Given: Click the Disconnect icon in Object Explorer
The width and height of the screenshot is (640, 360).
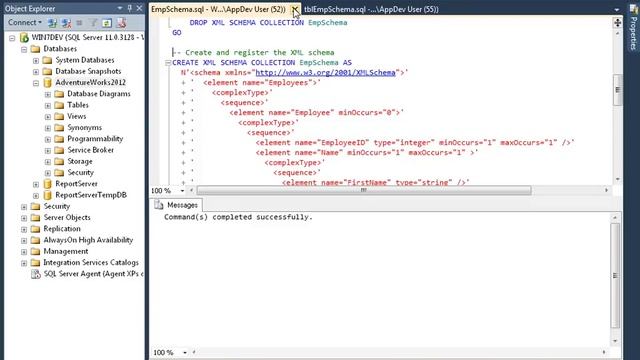Looking at the screenshot, I should pyautogui.click(x=66, y=23).
